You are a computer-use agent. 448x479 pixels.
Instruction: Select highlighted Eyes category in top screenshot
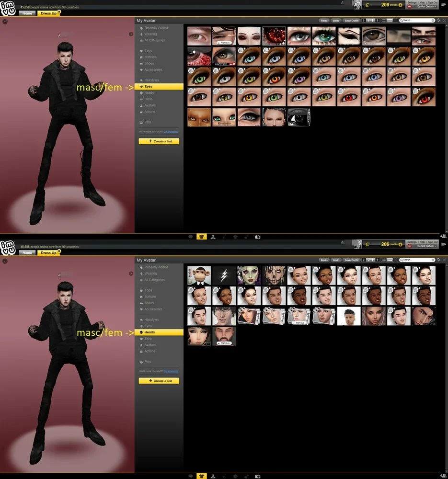pos(159,86)
